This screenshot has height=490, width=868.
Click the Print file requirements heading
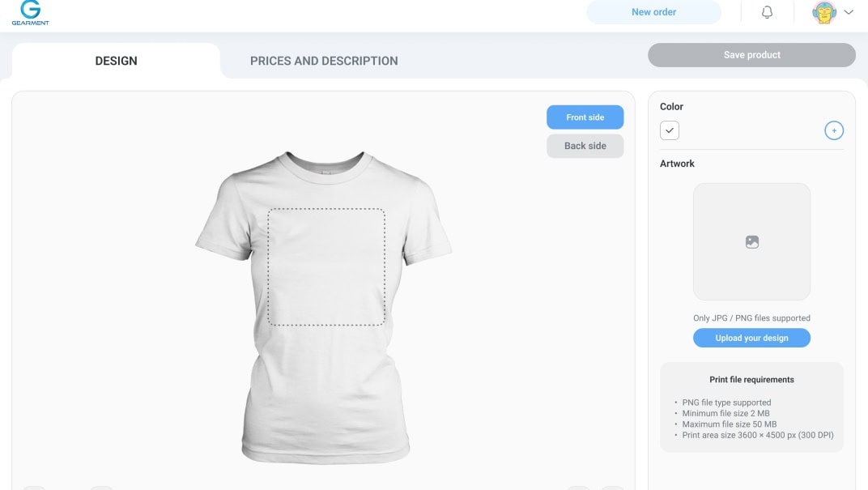pos(751,380)
